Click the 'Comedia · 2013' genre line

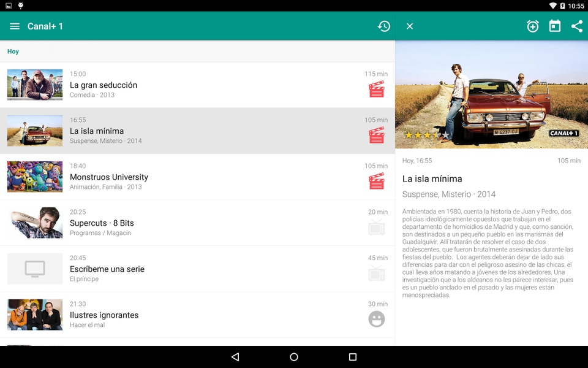click(92, 95)
